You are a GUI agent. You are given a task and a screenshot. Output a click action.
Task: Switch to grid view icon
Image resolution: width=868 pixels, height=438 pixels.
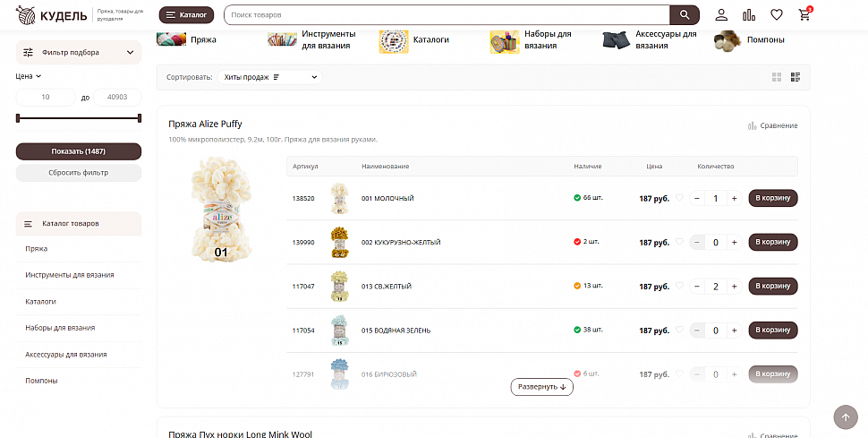(x=777, y=77)
